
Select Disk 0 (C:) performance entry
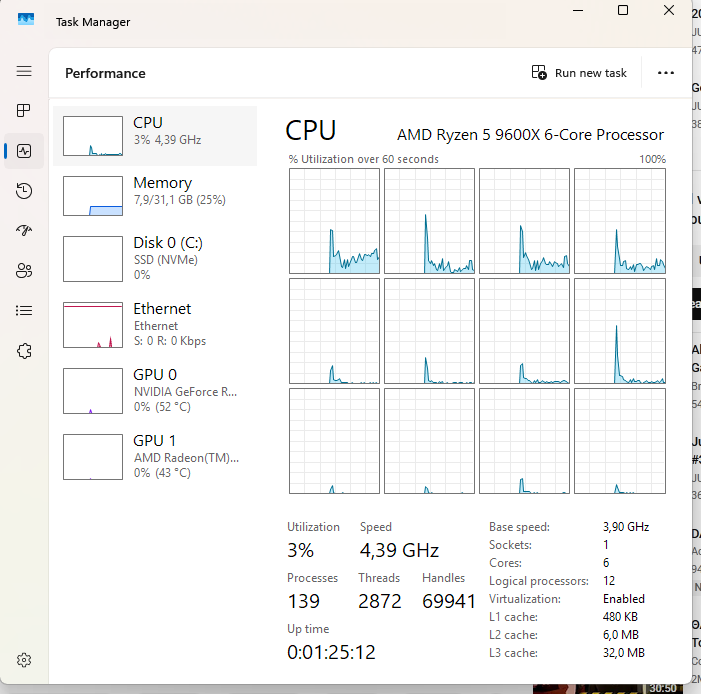[155, 259]
